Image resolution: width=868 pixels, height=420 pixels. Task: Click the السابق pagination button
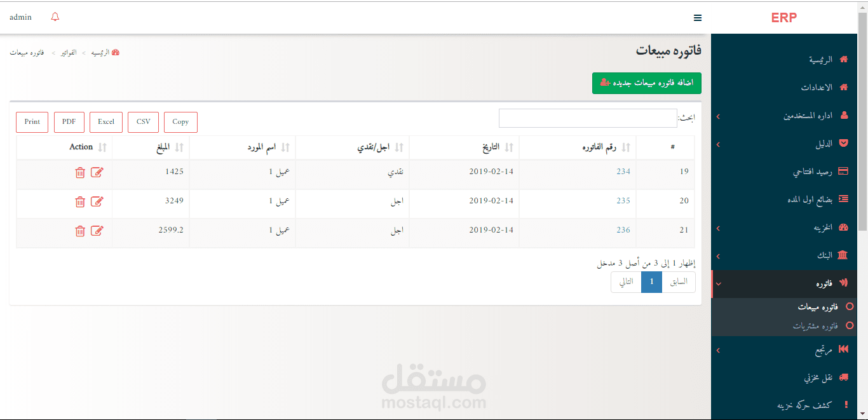pos(679,282)
